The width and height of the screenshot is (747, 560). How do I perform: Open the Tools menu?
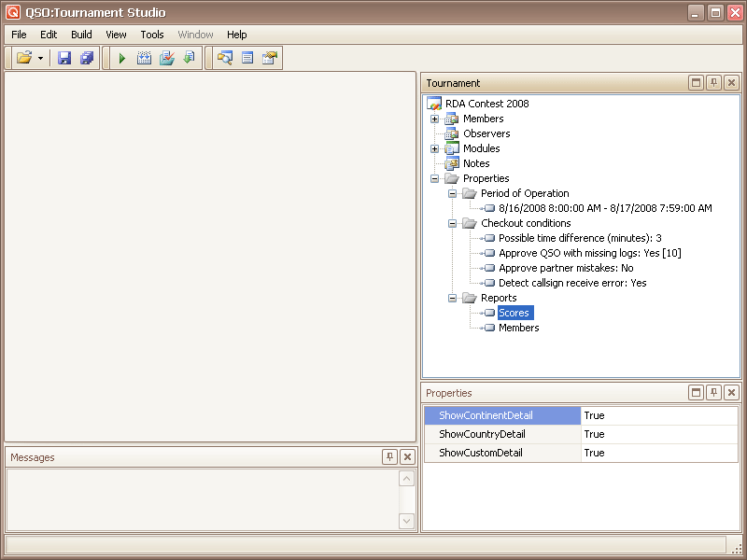(152, 35)
